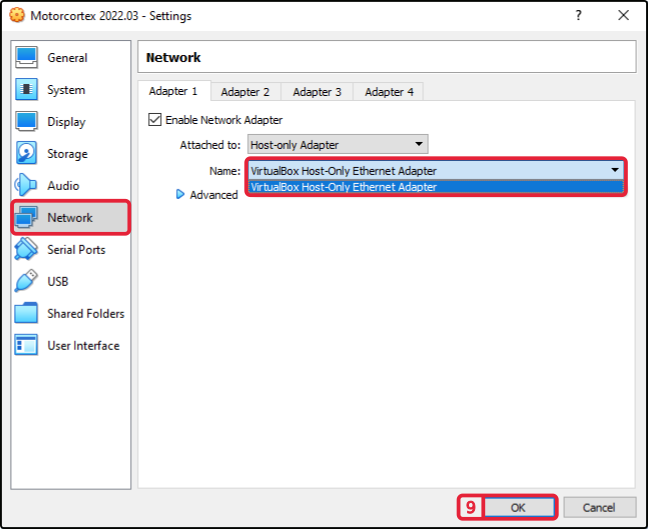
Task: Open the Attached to dropdown
Action: pyautogui.click(x=338, y=144)
